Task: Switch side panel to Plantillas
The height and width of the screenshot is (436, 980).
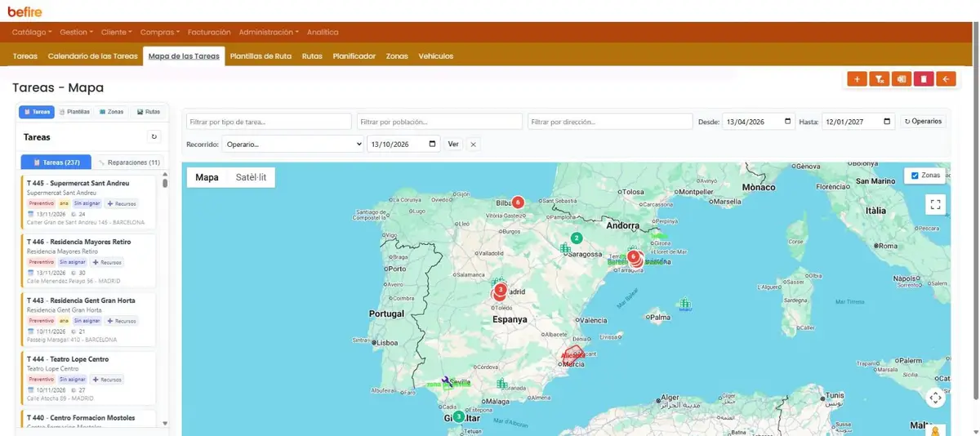Action: point(74,112)
